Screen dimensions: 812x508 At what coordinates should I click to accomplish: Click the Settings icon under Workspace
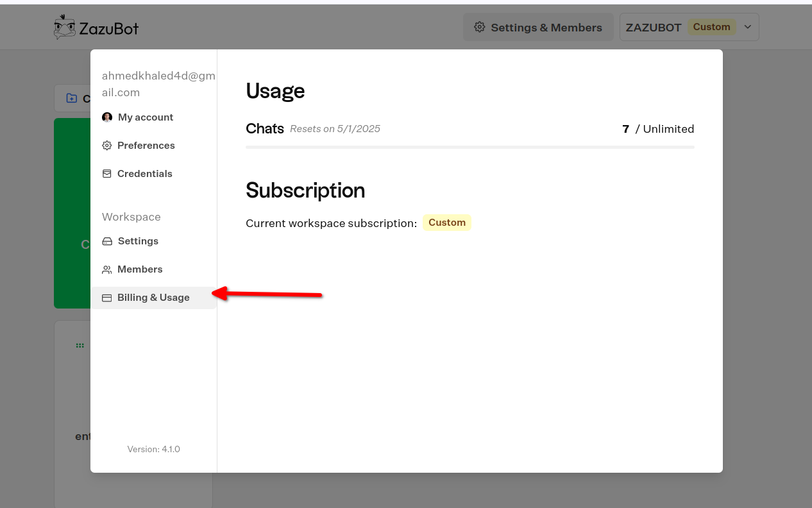(x=106, y=241)
